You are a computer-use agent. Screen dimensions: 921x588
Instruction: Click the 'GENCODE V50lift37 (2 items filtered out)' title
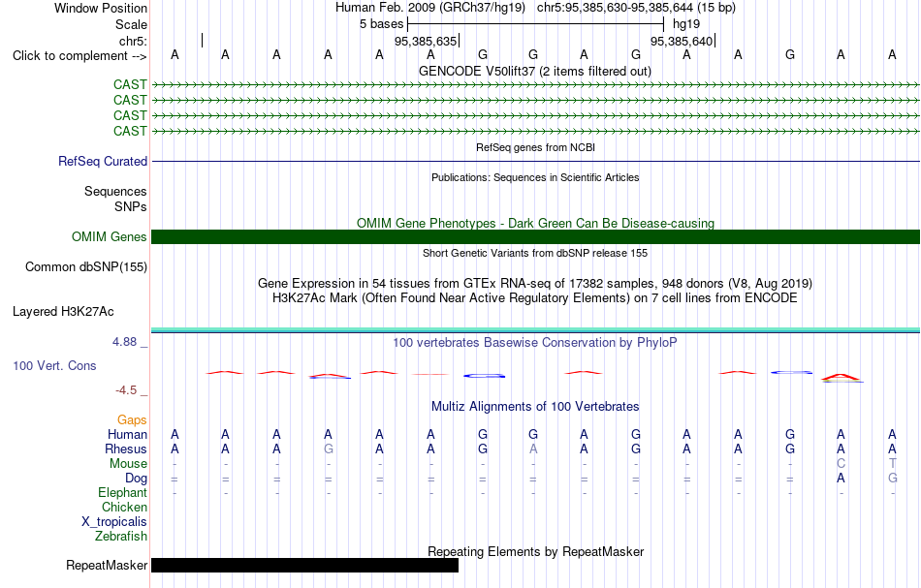535,72
